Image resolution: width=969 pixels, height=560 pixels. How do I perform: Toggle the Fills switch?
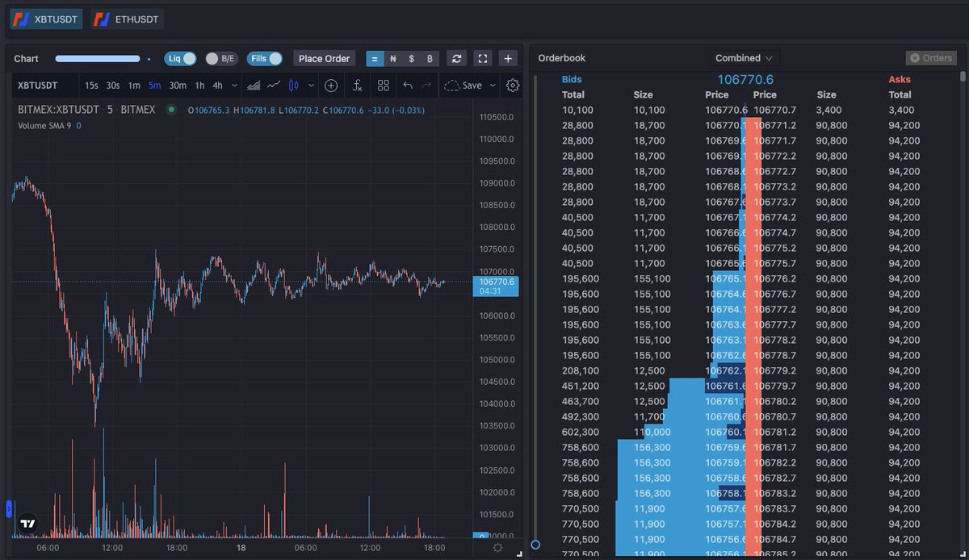[265, 59]
